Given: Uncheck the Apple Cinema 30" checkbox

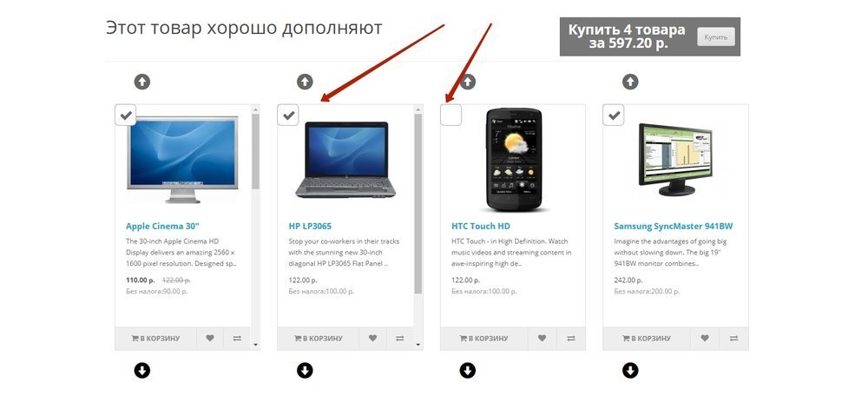Looking at the screenshot, I should tap(126, 115).
